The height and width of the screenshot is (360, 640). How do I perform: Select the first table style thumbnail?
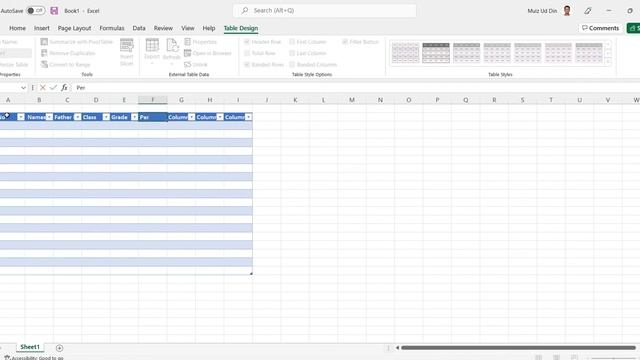click(x=405, y=53)
